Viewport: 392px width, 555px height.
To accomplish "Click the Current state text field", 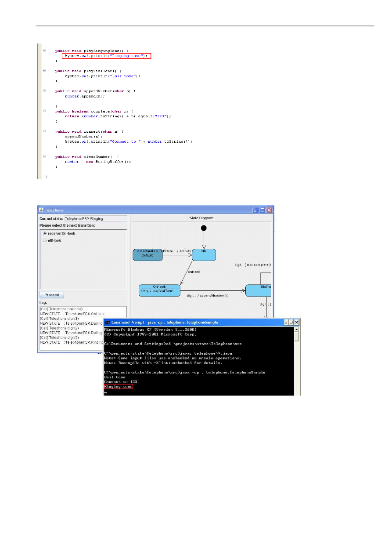I will pos(95,218).
